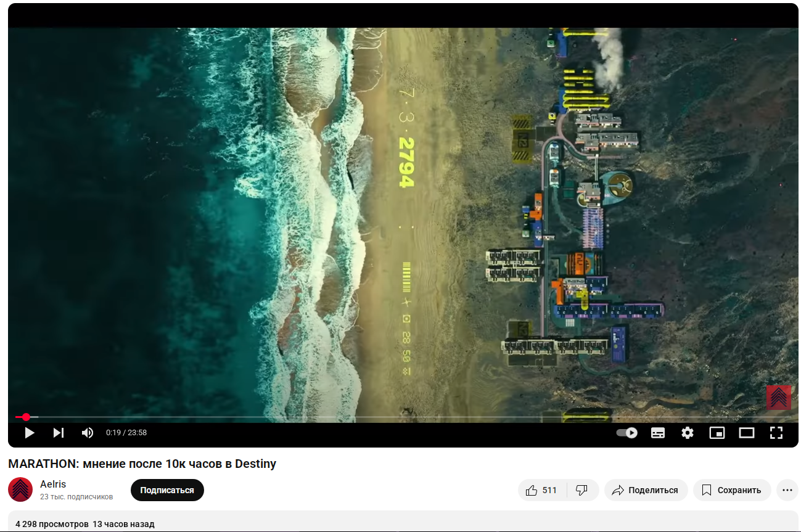801x532 pixels.
Task: Switch to theater mode
Action: pyautogui.click(x=747, y=433)
